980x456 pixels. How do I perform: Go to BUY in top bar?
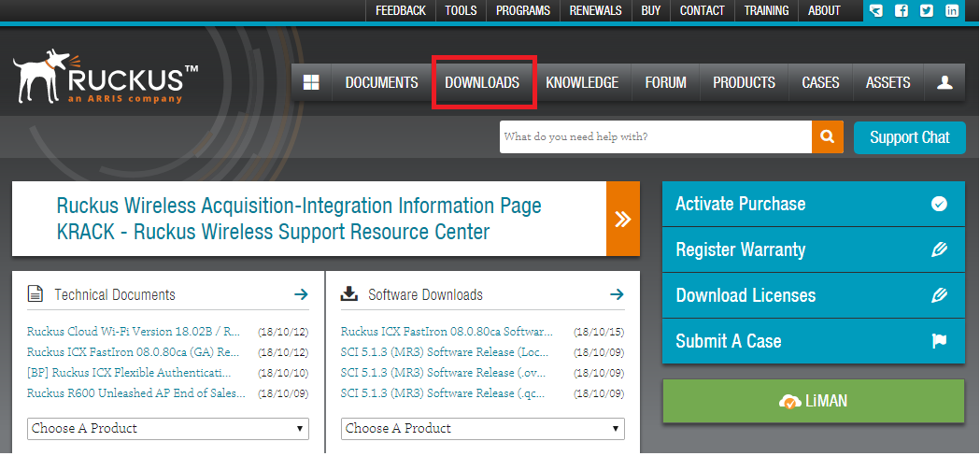click(x=650, y=10)
